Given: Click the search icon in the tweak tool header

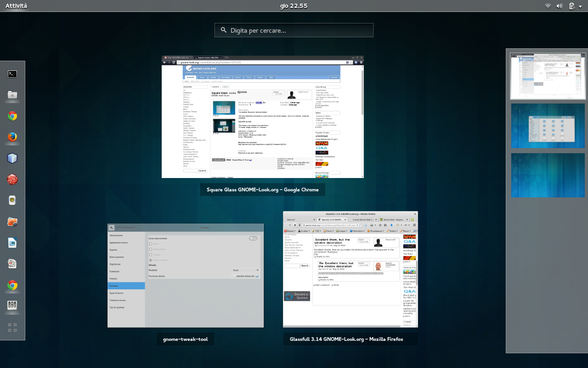Looking at the screenshot, I should (x=112, y=228).
